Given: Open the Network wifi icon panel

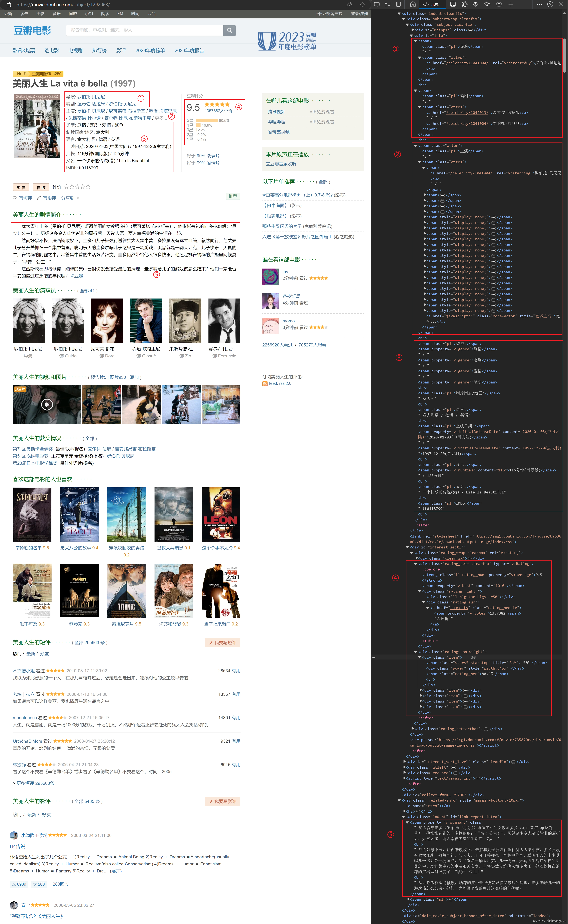Looking at the screenshot, I should [476, 4].
